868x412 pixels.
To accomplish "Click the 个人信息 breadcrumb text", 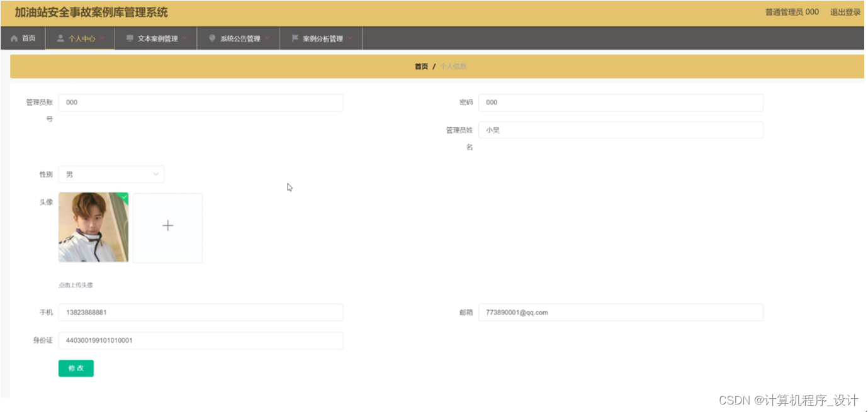I will [453, 67].
